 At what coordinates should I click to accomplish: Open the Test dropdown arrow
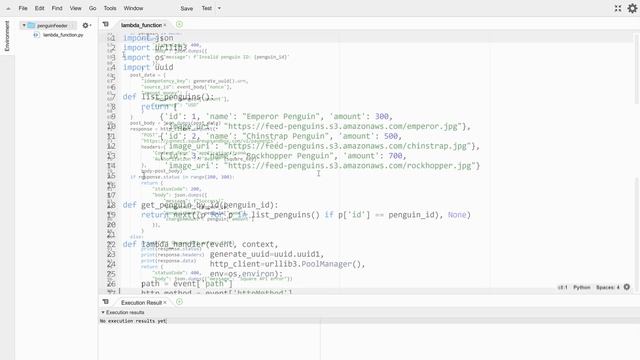[x=219, y=8]
